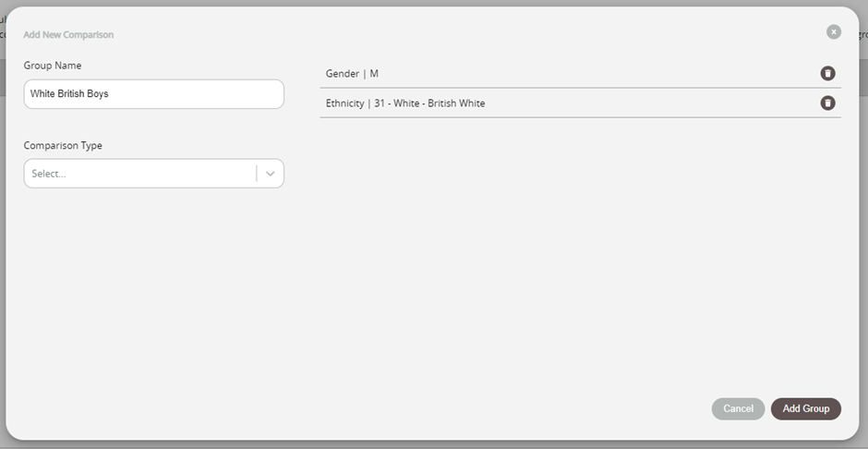Click the Group Name text field
The height and width of the screenshot is (449, 868).
coord(154,94)
